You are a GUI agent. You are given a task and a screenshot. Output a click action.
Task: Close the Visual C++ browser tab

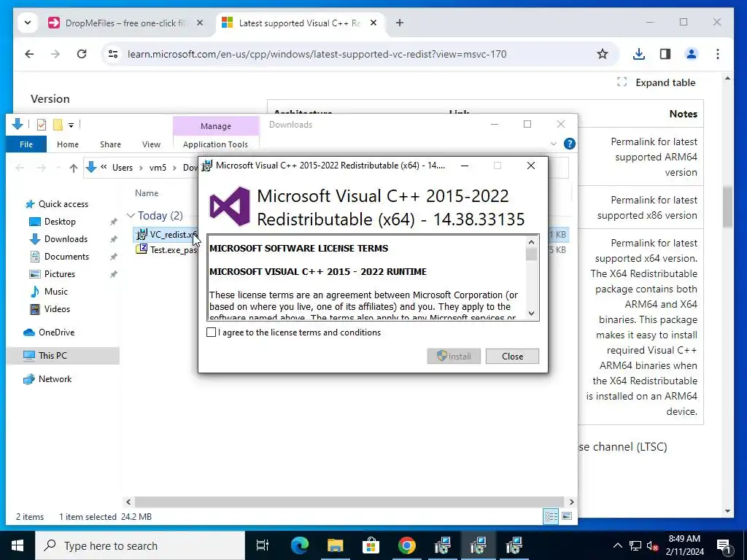[x=374, y=23]
